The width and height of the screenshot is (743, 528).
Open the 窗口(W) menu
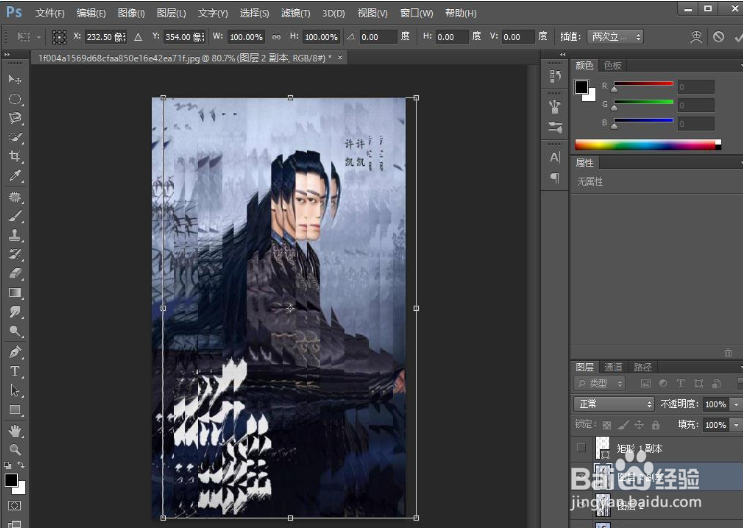click(417, 13)
